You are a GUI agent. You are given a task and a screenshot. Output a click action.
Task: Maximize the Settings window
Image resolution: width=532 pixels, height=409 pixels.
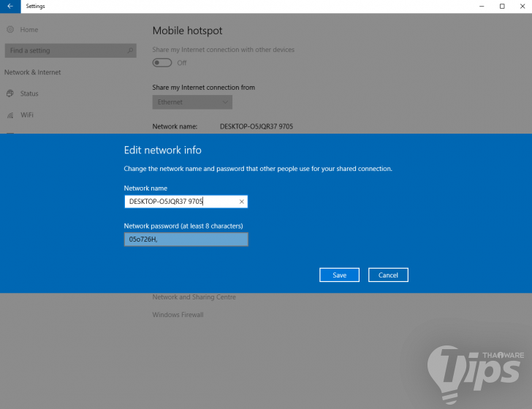pyautogui.click(x=502, y=7)
